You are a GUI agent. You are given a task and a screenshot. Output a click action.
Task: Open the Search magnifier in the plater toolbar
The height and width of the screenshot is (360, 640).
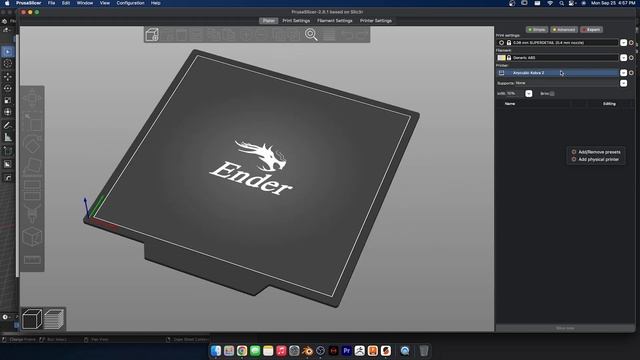tap(311, 35)
